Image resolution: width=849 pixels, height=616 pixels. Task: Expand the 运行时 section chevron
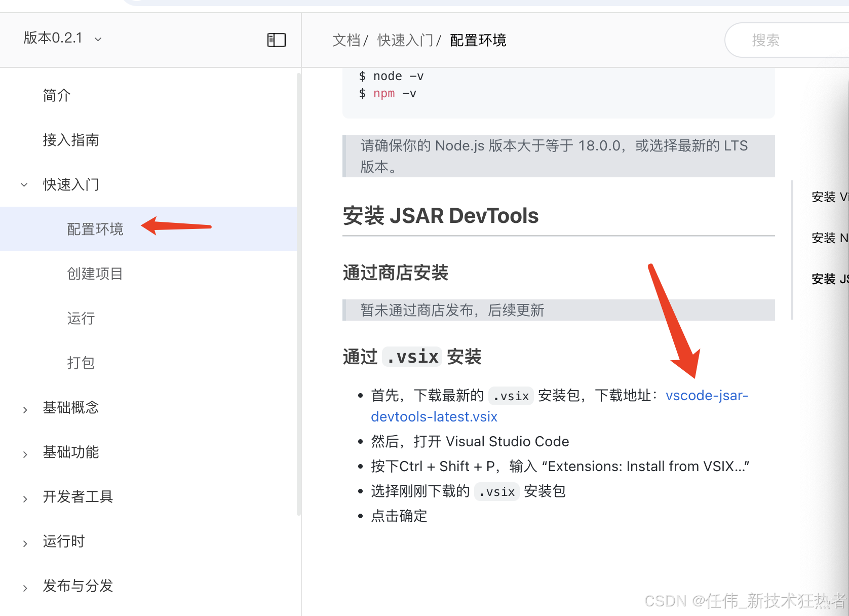[x=25, y=543]
